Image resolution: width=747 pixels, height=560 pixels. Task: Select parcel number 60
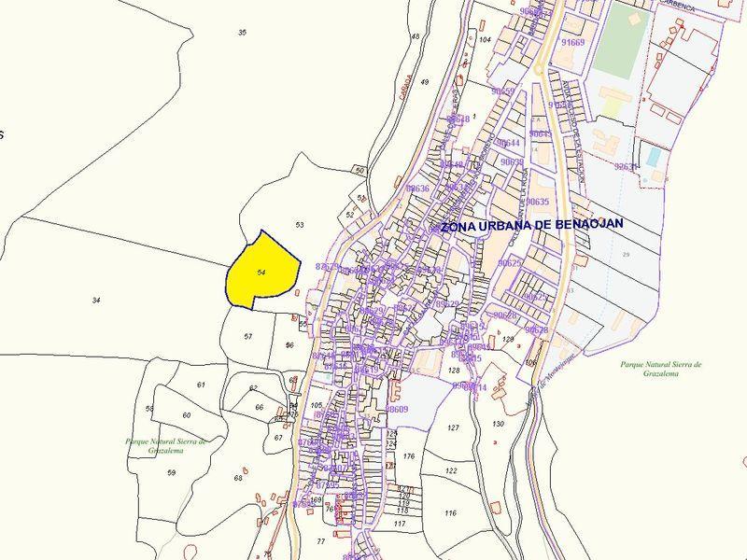click(x=186, y=415)
